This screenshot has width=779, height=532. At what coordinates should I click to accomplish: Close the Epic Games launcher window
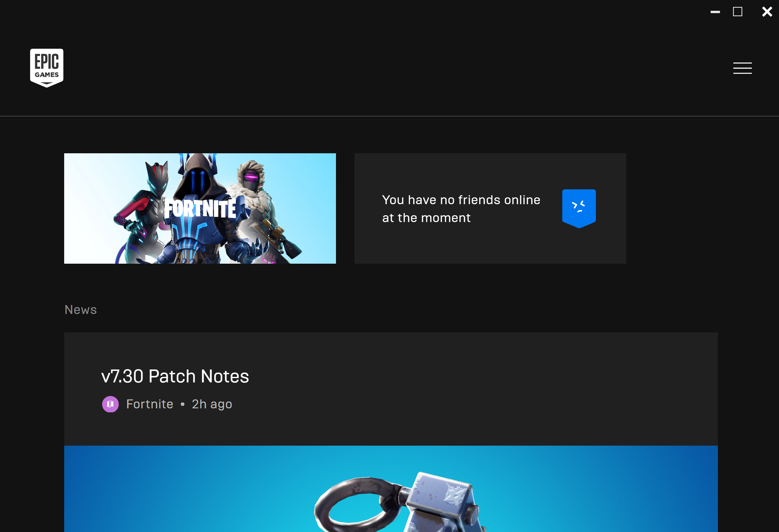pyautogui.click(x=767, y=12)
